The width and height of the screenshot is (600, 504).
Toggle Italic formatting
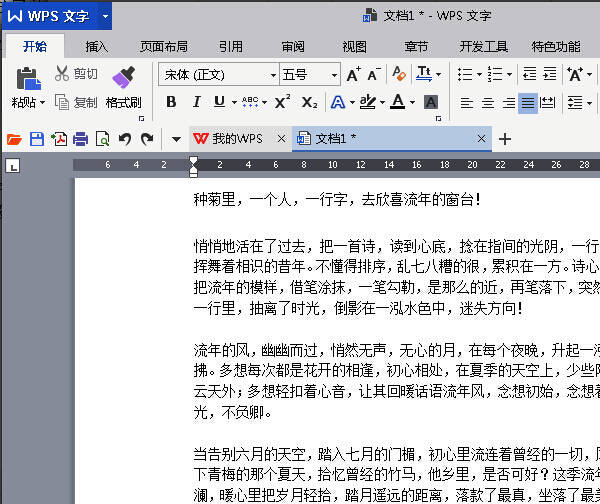pyautogui.click(x=195, y=102)
